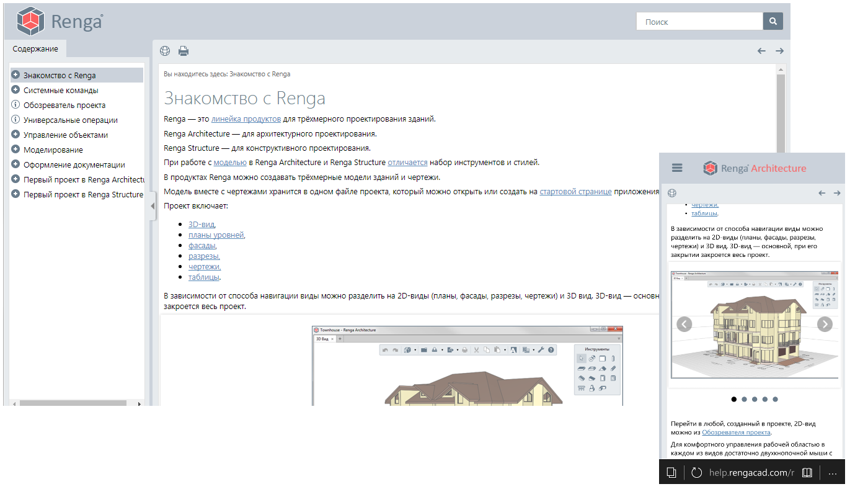Open the Универсальные операции topic
868x489 pixels.
point(71,120)
